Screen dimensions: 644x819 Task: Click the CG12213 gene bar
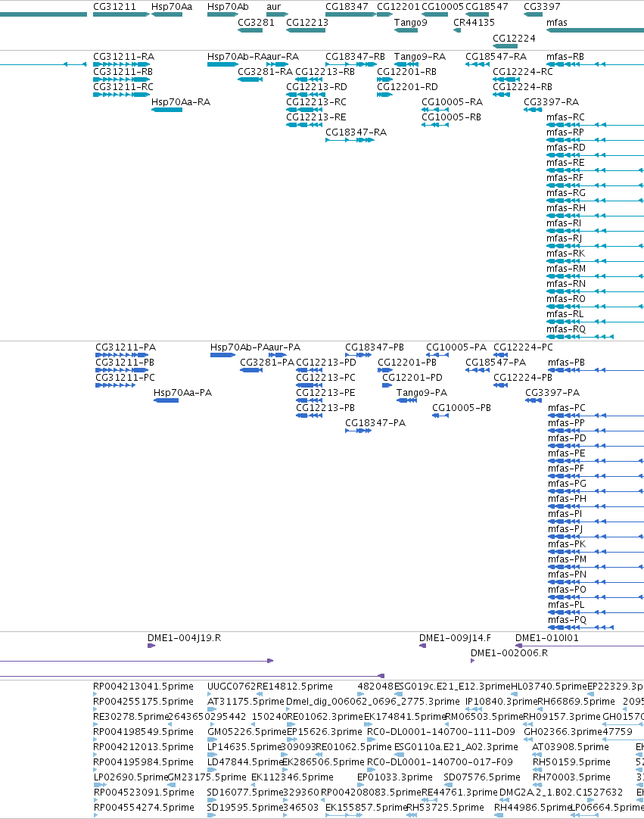(x=306, y=30)
